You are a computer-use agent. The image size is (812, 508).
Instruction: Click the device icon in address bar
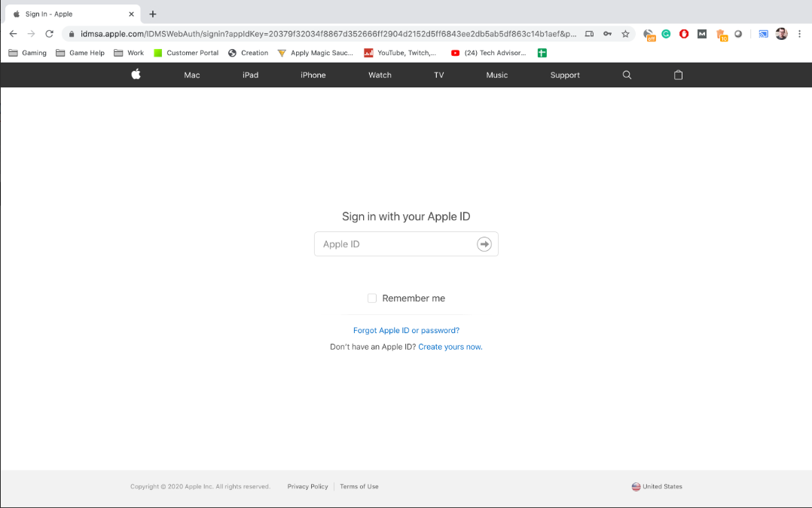(589, 34)
